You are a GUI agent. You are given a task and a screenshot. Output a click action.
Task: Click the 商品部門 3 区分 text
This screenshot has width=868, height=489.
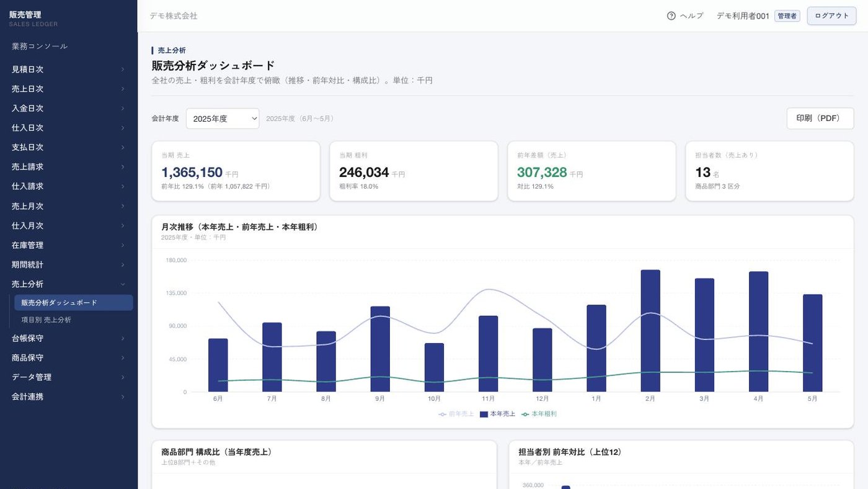[717, 186]
